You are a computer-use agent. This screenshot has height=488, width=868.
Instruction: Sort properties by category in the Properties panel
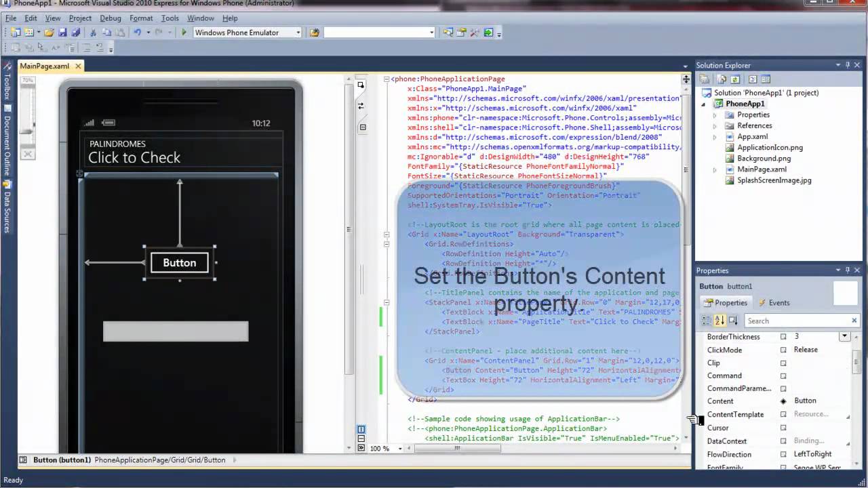[707, 321]
